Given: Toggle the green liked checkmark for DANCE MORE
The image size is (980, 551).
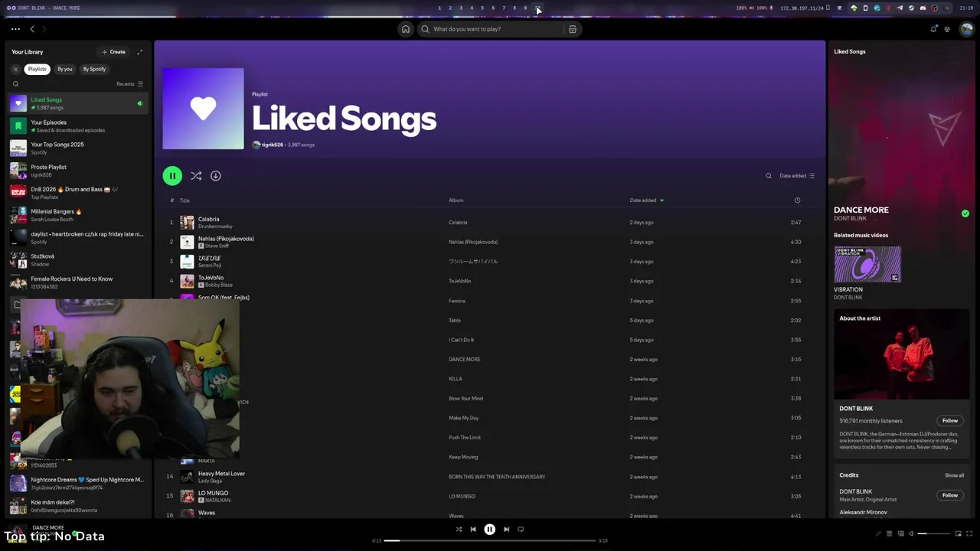Looking at the screenshot, I should tap(965, 214).
